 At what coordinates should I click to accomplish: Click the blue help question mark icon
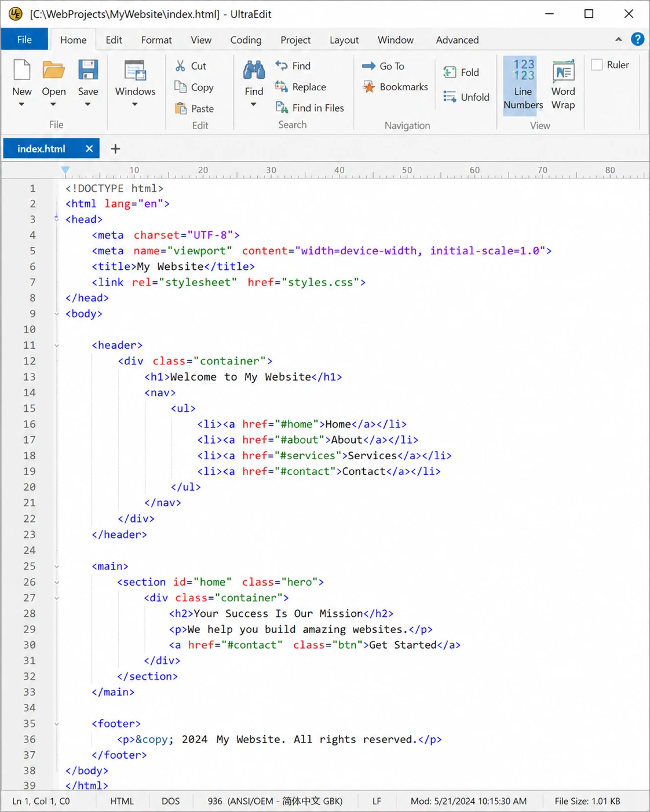[x=637, y=39]
